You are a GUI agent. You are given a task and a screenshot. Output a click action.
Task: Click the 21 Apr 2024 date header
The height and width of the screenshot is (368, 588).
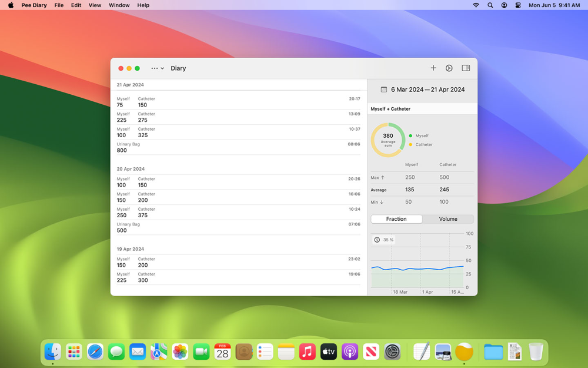click(130, 85)
